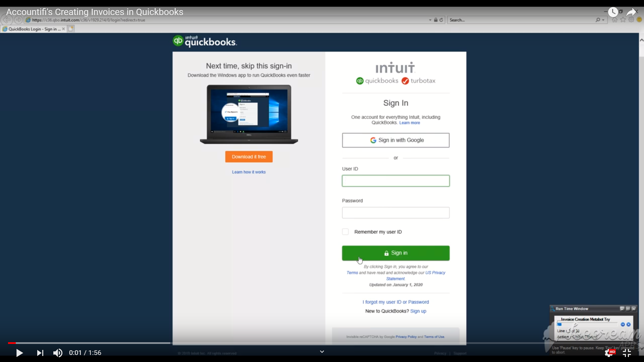This screenshot has height=362, width=644.
Task: Skip to next video
Action: [40, 353]
